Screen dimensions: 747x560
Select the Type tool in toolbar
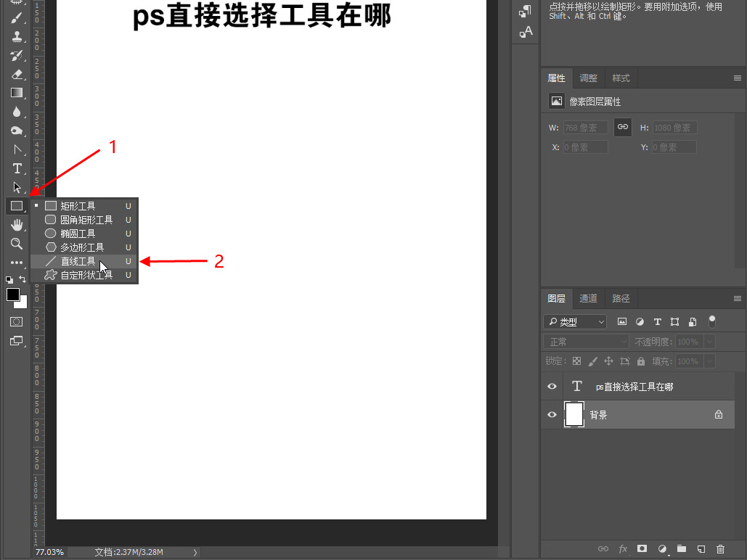point(17,168)
